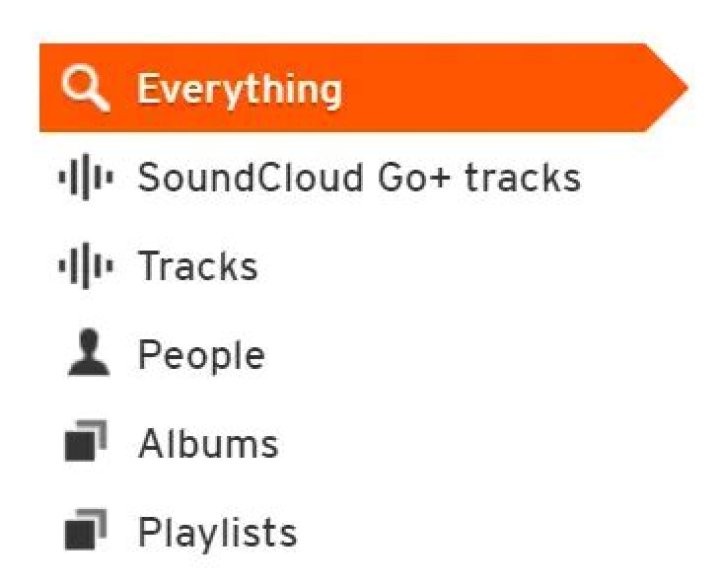This screenshot has width=720, height=584.
Task: Show only Albums in results
Action: (207, 444)
